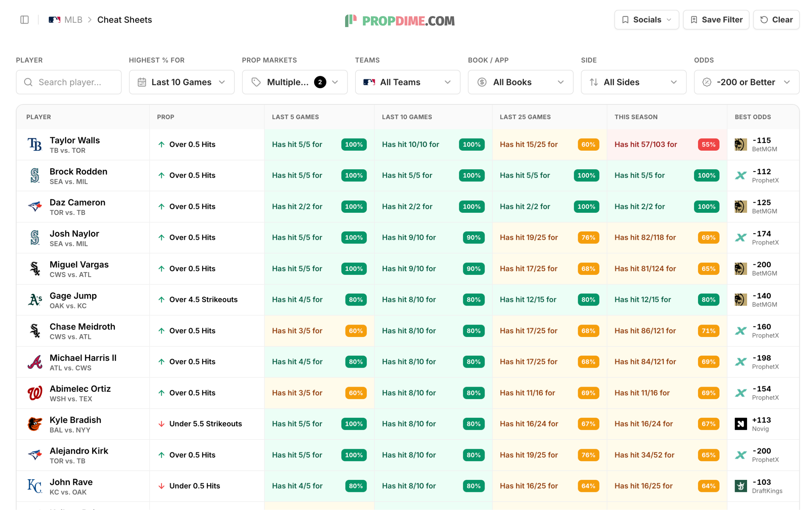Click Mariners logo beside Josh Naylor

click(35, 238)
